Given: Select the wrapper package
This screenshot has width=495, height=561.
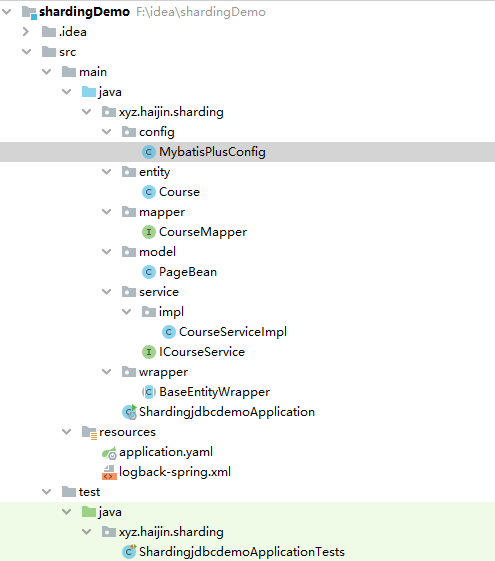Looking at the screenshot, I should 163,372.
